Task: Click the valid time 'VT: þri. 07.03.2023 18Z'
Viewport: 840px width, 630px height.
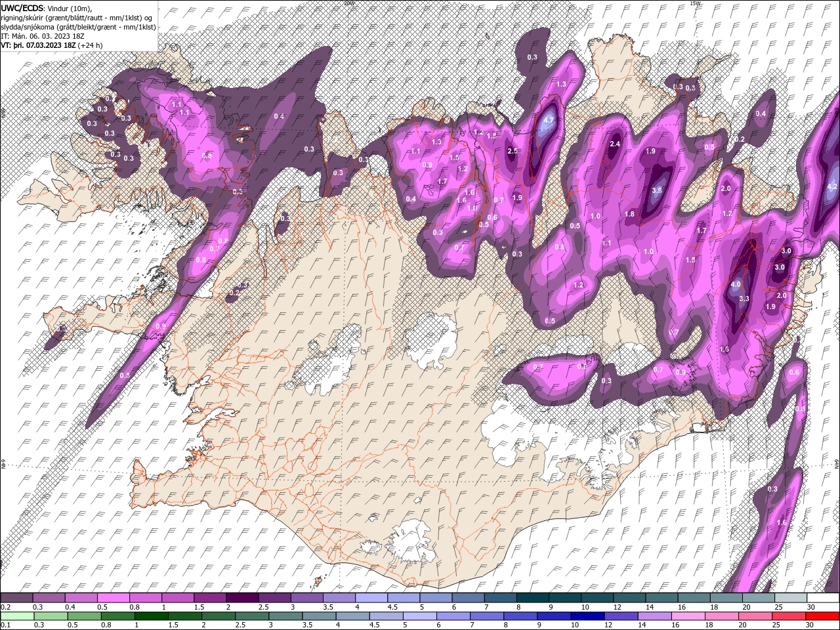Action: pos(38,45)
